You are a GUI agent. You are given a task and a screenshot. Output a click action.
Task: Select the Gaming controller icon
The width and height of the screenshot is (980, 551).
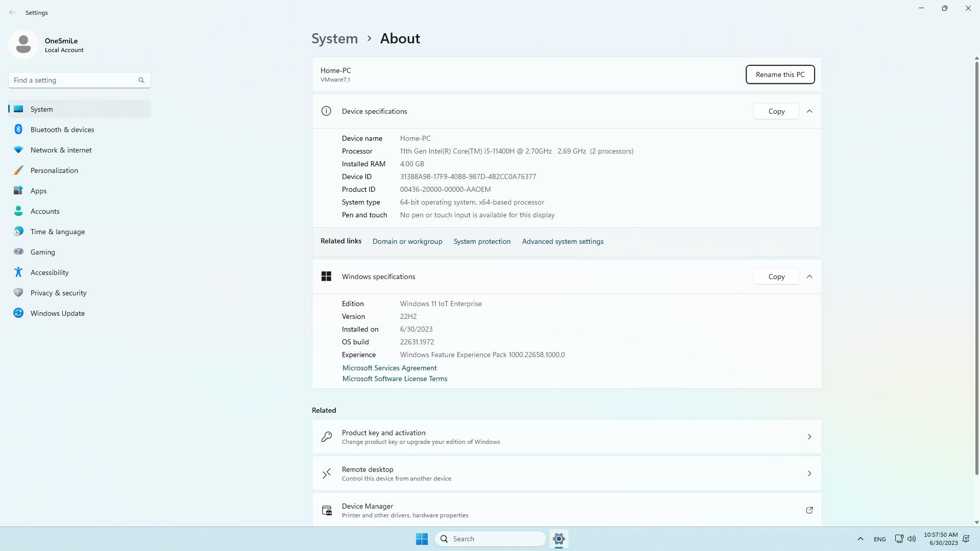18,252
